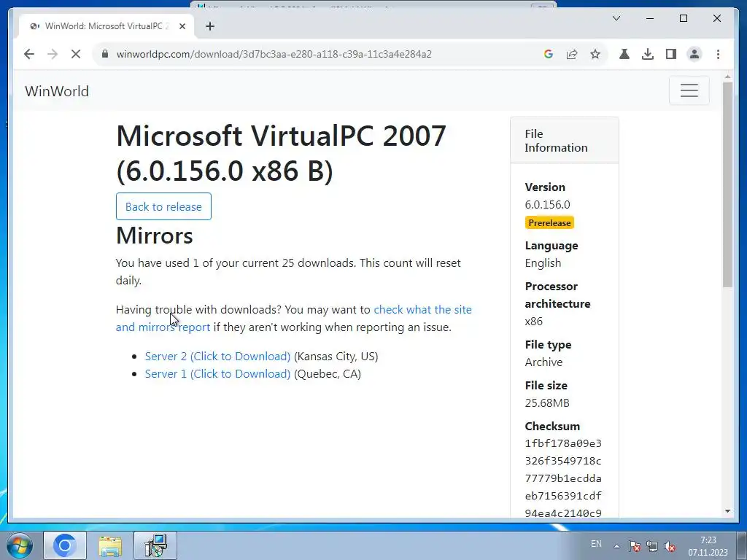Screen dimensions: 747x560
Task: Bookmark this page with the star icon
Action: [x=595, y=54]
